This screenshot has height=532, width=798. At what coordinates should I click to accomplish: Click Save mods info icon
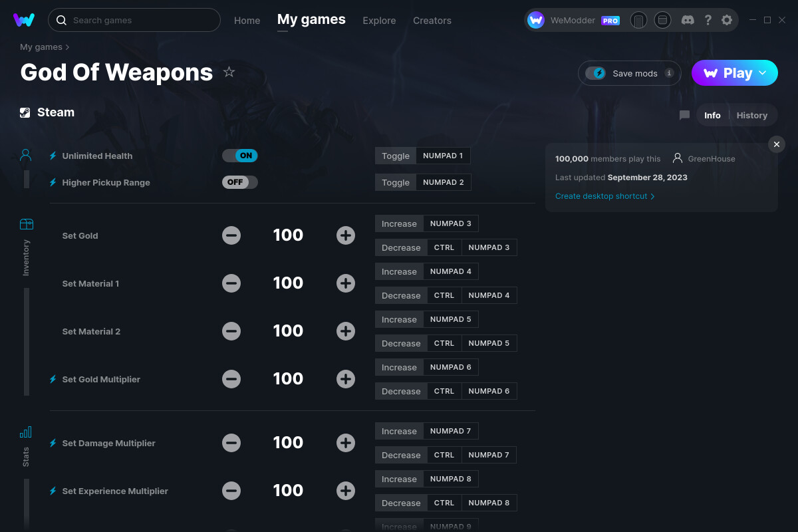click(x=669, y=73)
